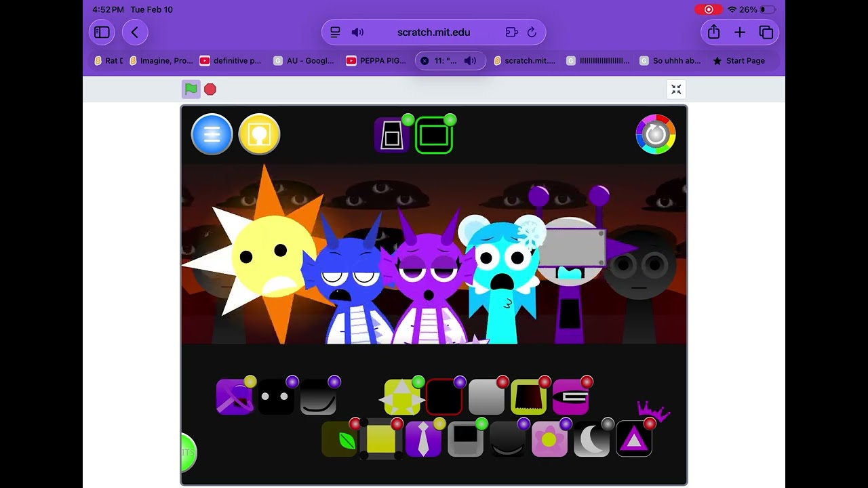Switch to the "scratch.mit...." tab
Screen dimensions: 868x488
pyautogui.click(x=525, y=60)
